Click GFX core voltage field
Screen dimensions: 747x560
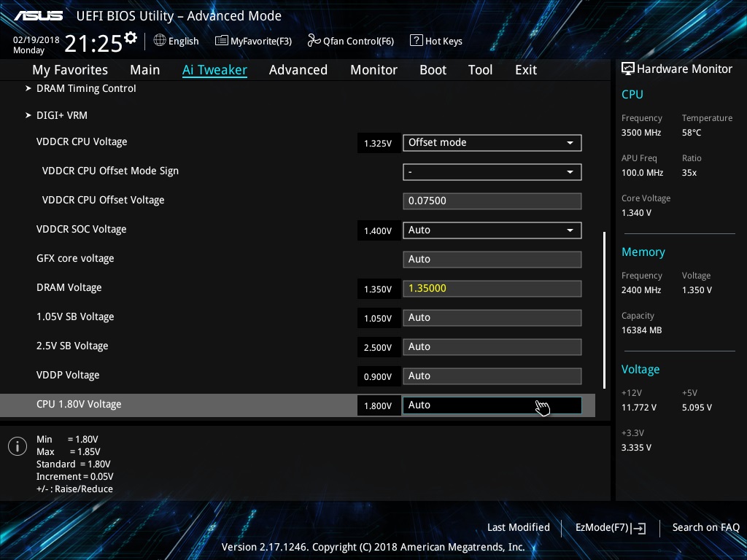click(492, 260)
